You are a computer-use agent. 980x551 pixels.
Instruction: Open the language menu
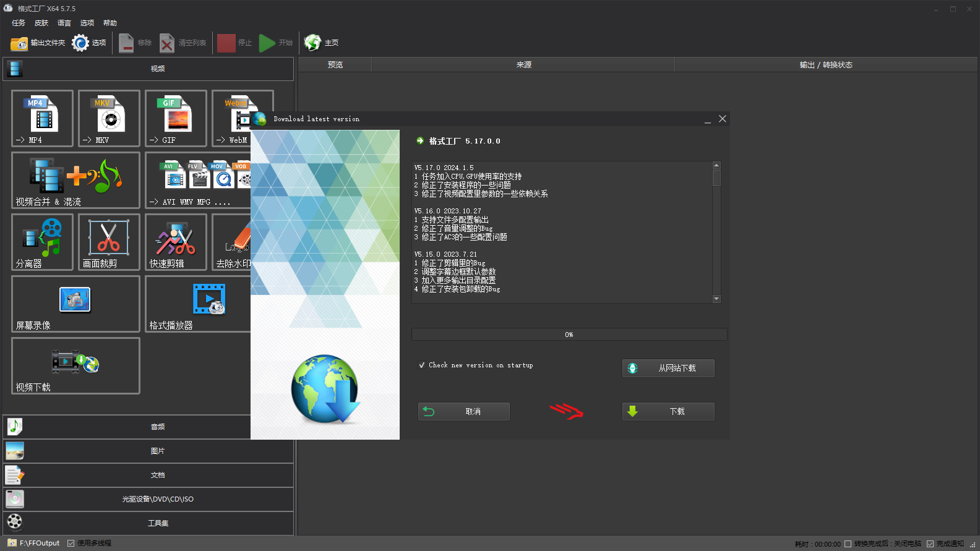(64, 23)
